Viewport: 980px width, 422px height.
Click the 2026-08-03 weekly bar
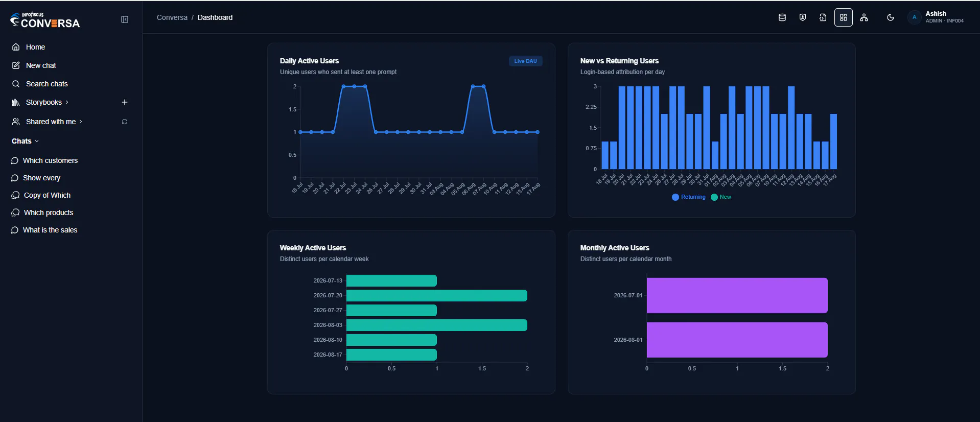(x=437, y=325)
